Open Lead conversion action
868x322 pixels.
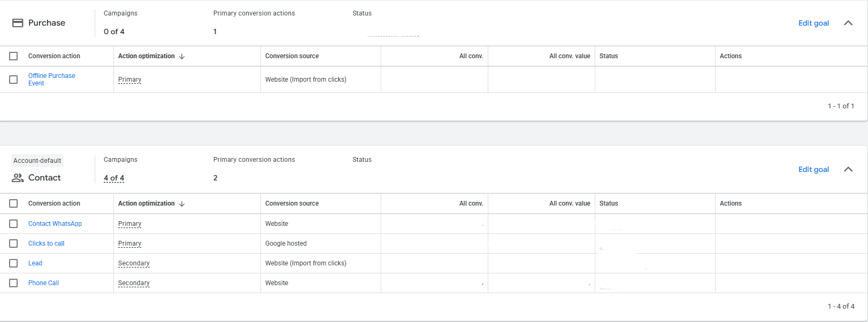(x=35, y=263)
